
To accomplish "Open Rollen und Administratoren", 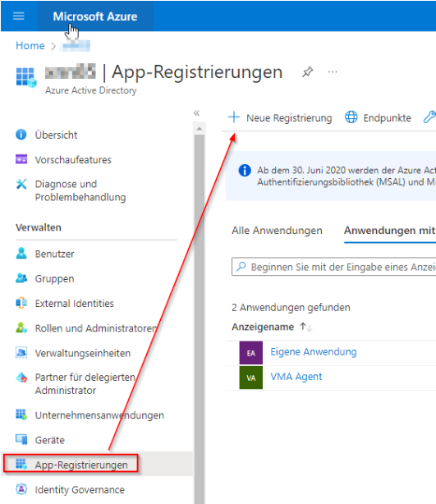I will 96,328.
